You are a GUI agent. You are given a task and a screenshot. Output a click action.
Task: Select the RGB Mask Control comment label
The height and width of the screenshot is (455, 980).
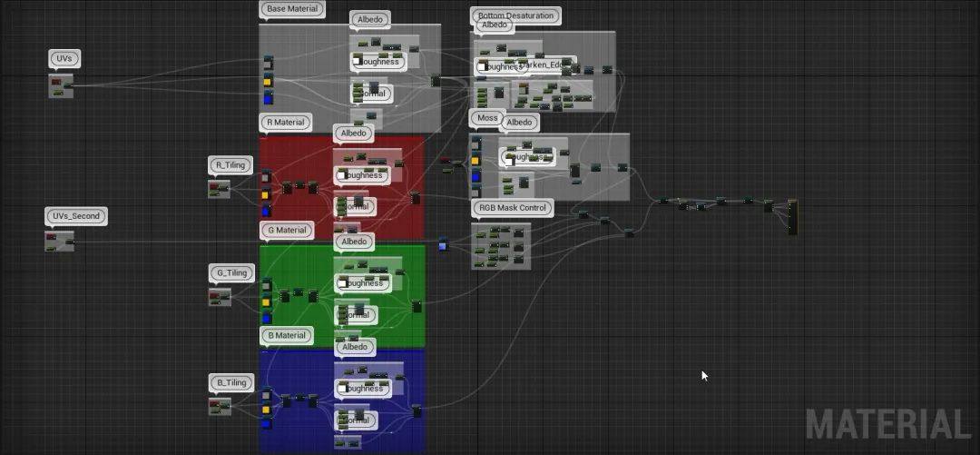512,208
